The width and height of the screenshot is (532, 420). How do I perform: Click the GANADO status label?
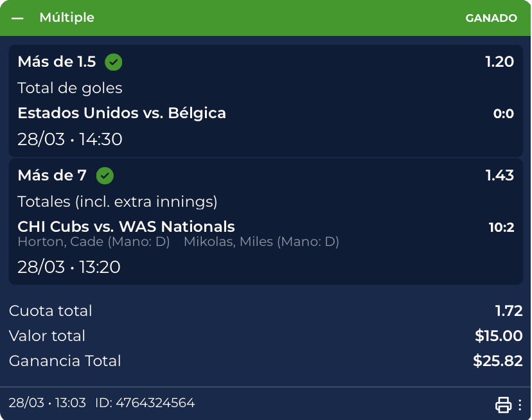point(491,18)
